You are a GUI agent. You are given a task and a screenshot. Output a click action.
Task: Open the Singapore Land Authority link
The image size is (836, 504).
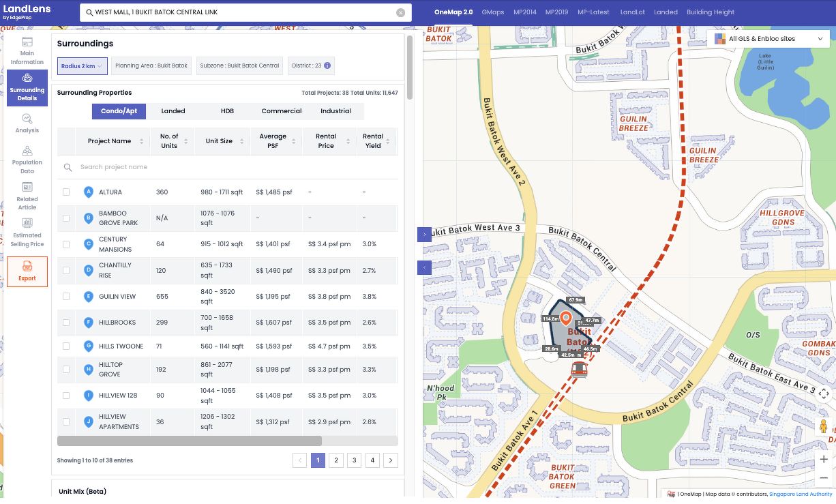(800, 494)
